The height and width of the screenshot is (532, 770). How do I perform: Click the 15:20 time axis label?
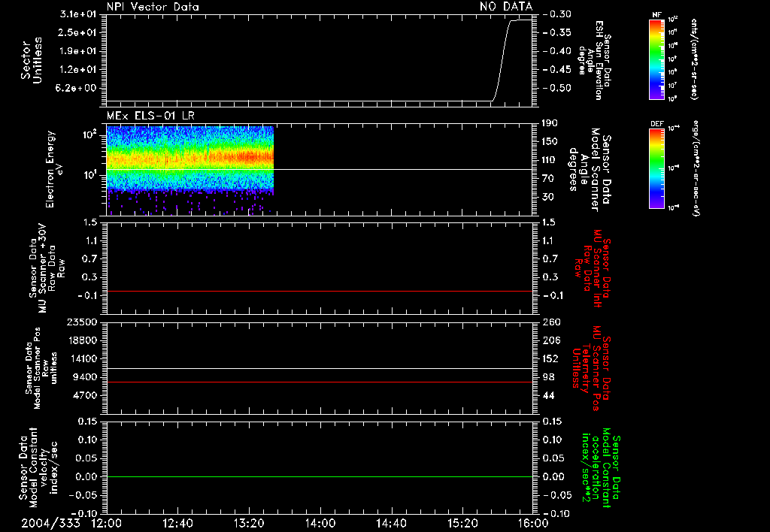462,523
